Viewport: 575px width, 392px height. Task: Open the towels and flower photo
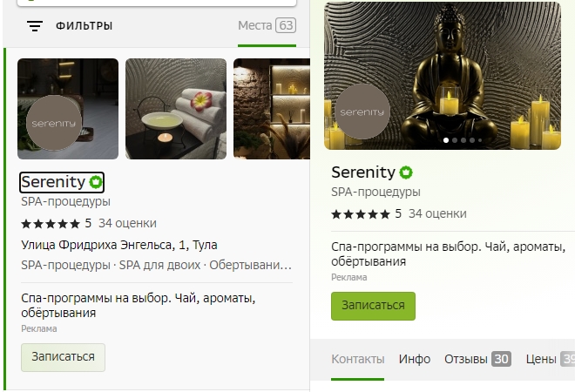tap(176, 109)
